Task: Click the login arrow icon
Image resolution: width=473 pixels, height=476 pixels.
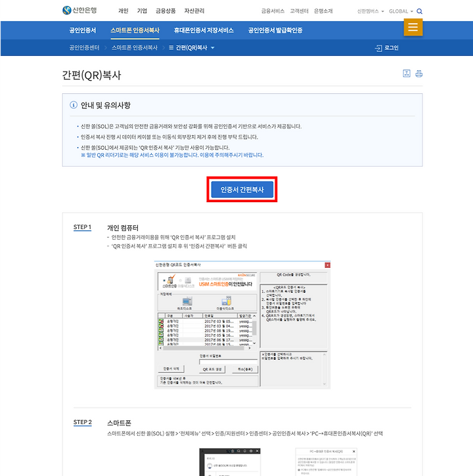Action: [378, 48]
